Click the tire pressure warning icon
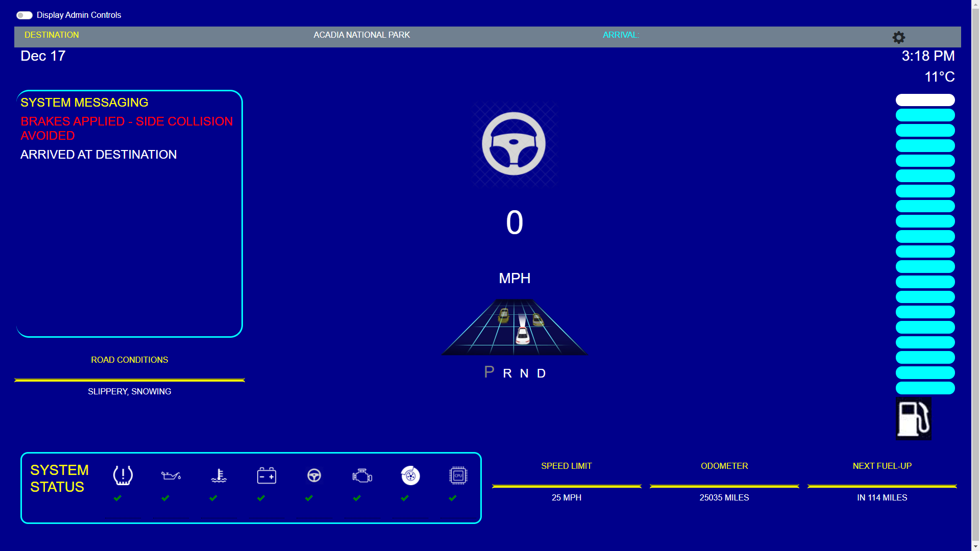The width and height of the screenshot is (980, 551). (123, 475)
